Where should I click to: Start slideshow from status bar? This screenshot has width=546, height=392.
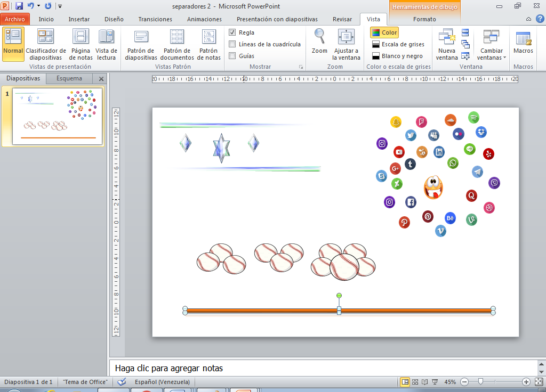pyautogui.click(x=435, y=382)
